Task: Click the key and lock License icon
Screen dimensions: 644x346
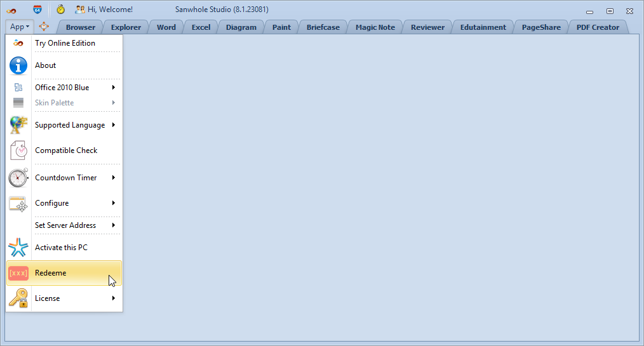Action: [x=18, y=298]
